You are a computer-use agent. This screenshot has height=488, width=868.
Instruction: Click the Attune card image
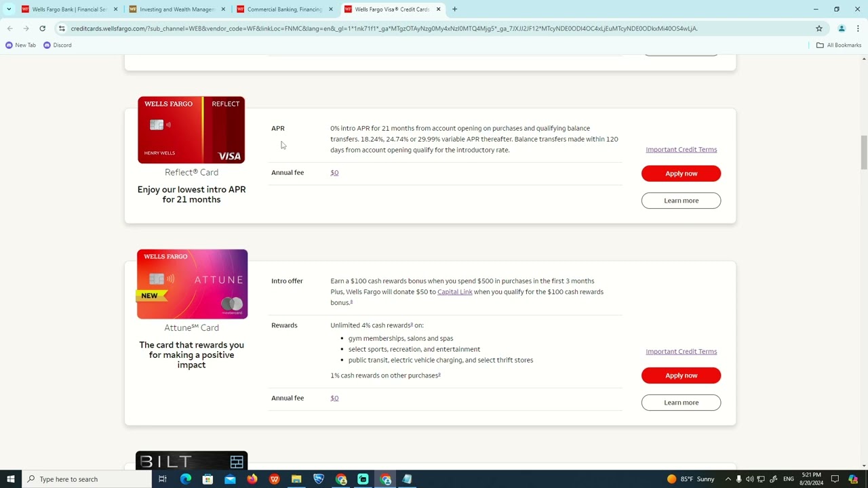click(192, 284)
